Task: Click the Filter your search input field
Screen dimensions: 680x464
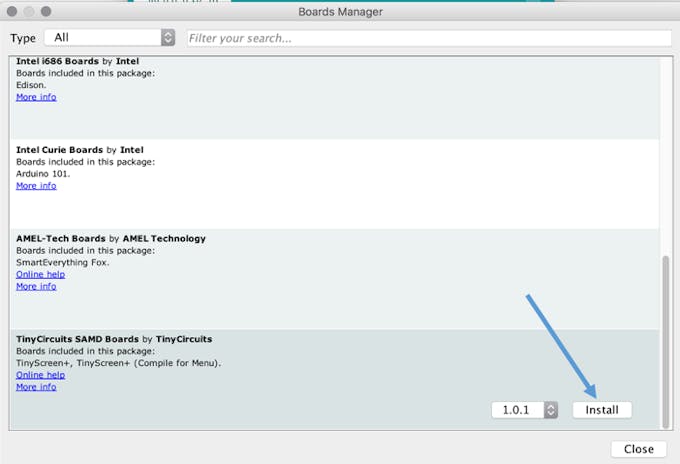Action: [x=429, y=38]
